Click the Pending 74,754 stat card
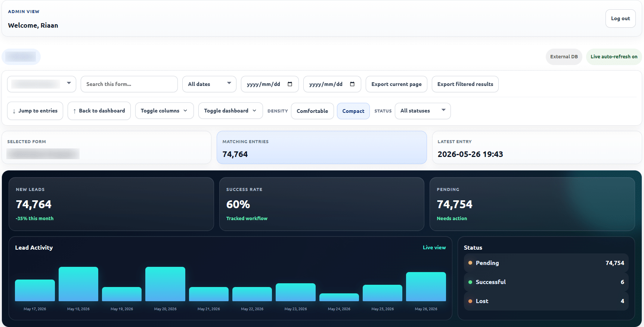644x327 pixels. tap(532, 204)
